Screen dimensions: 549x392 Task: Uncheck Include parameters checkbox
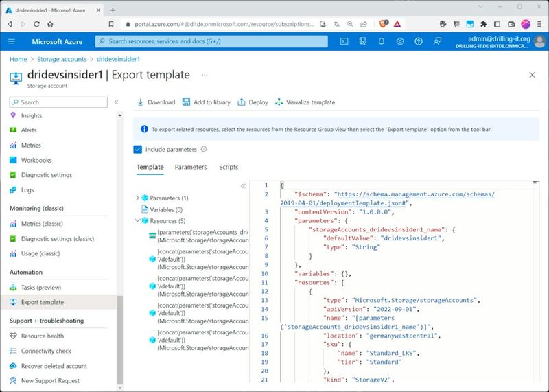pos(138,149)
